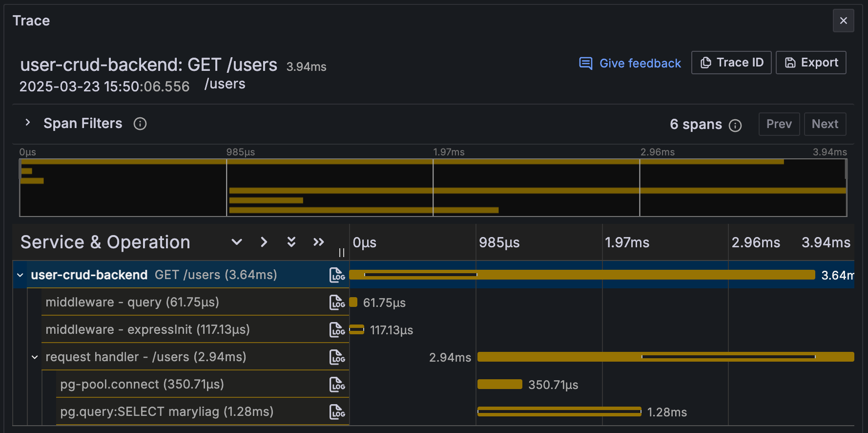Open logs for the pg-pool.connect span
The image size is (868, 433).
[337, 385]
